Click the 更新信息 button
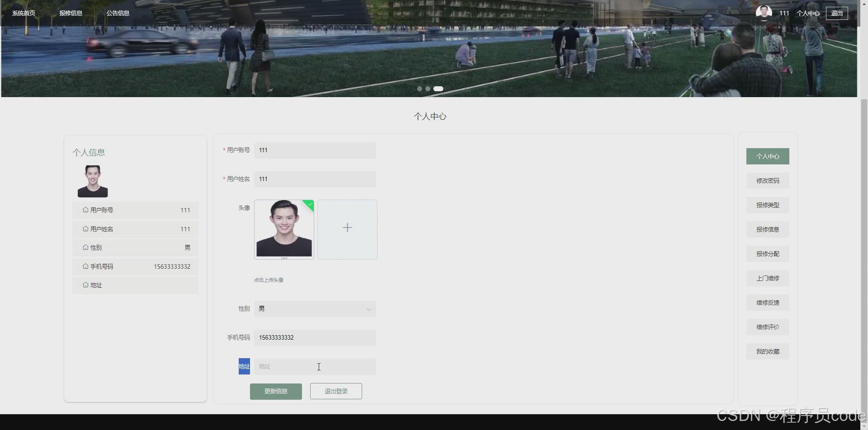The height and width of the screenshot is (430, 868). tap(276, 391)
